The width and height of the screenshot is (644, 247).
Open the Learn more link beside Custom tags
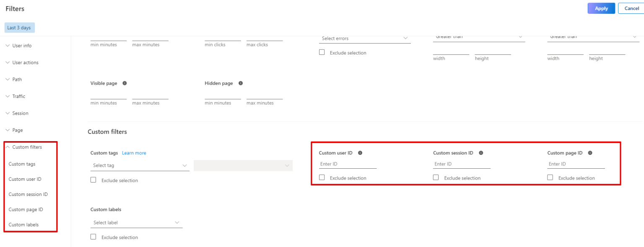coord(134,153)
